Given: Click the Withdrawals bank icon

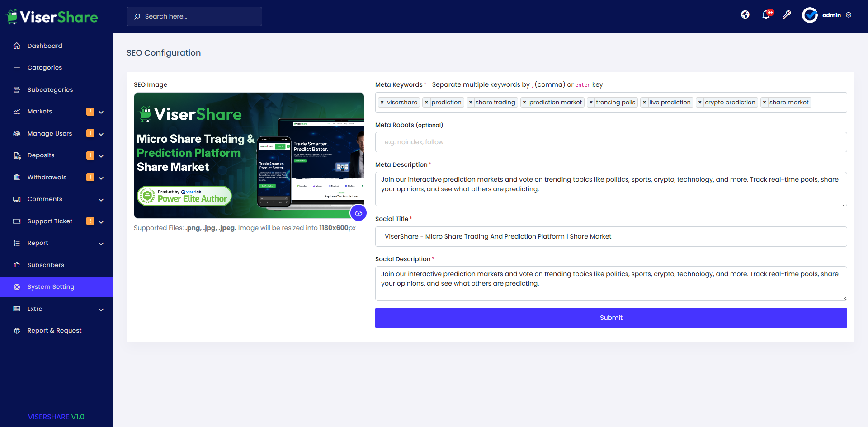Looking at the screenshot, I should [17, 177].
